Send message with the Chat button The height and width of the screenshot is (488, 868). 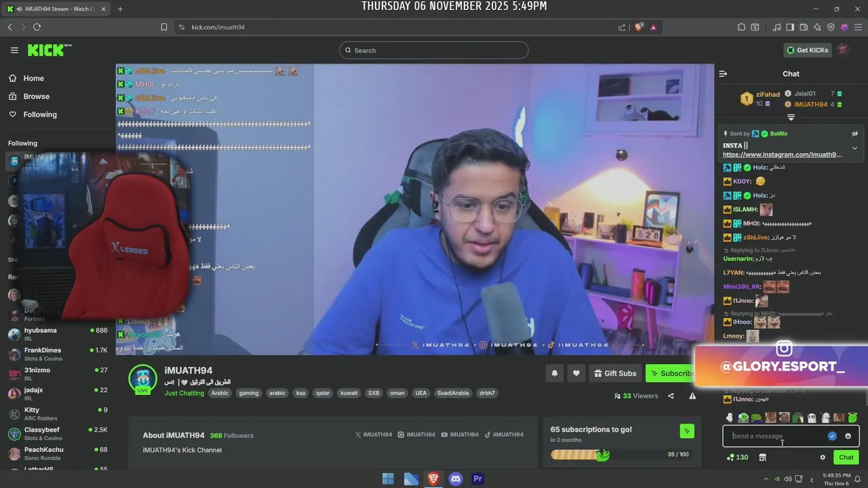point(846,457)
